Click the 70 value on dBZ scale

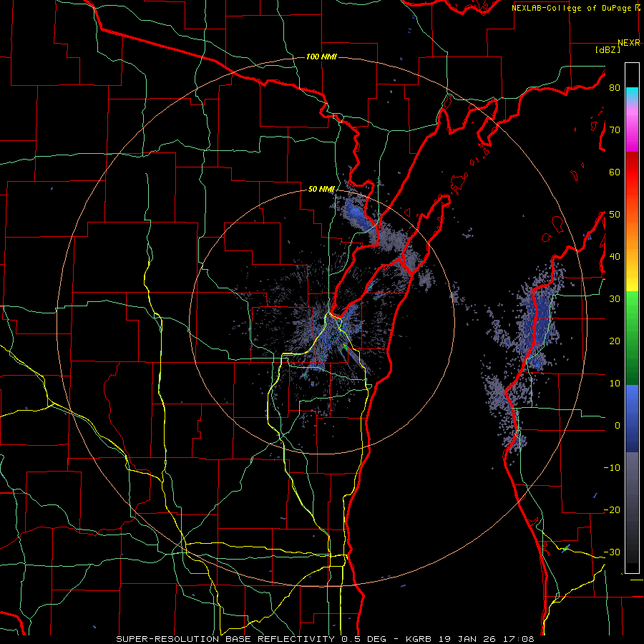[x=615, y=130]
